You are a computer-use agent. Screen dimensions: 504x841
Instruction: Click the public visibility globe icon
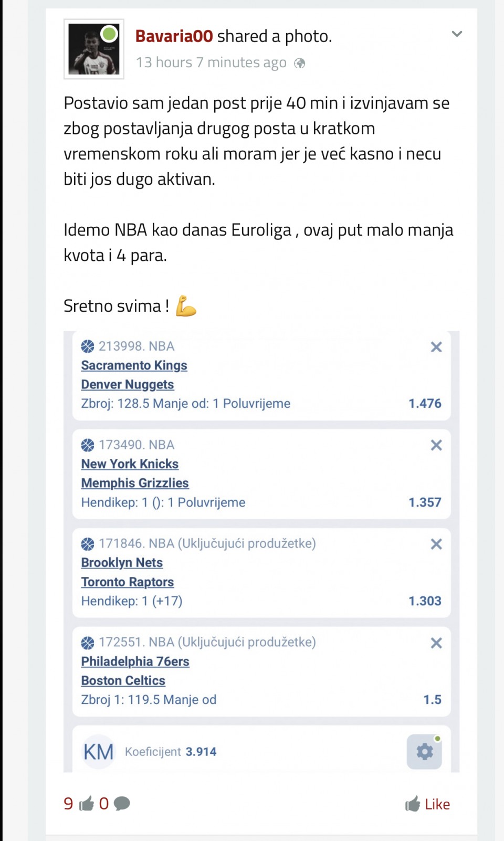pos(300,64)
